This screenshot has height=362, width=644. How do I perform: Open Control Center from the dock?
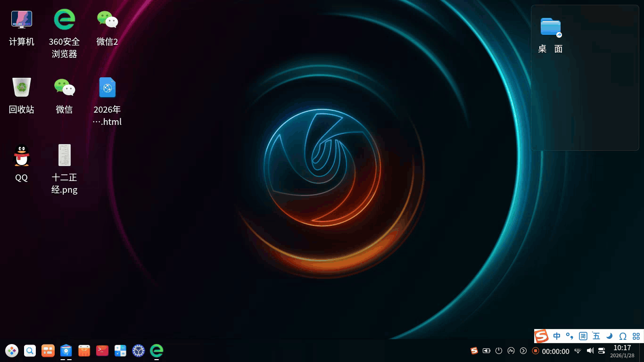point(138,351)
